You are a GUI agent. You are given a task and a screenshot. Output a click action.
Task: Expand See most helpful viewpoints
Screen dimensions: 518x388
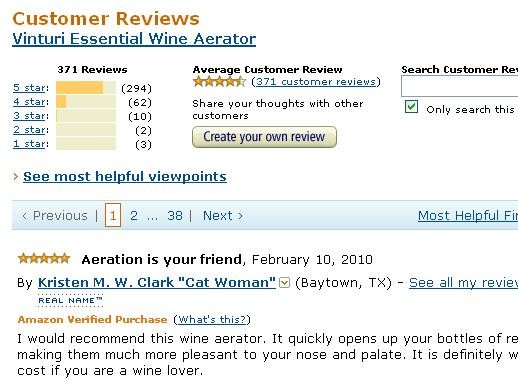(125, 176)
